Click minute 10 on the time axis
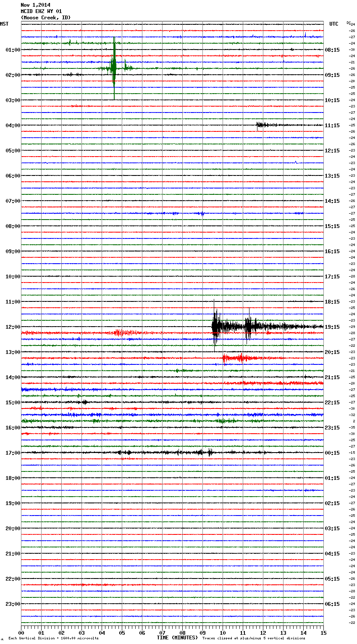Image resolution: width=357 pixels, height=644 pixels. (x=223, y=633)
